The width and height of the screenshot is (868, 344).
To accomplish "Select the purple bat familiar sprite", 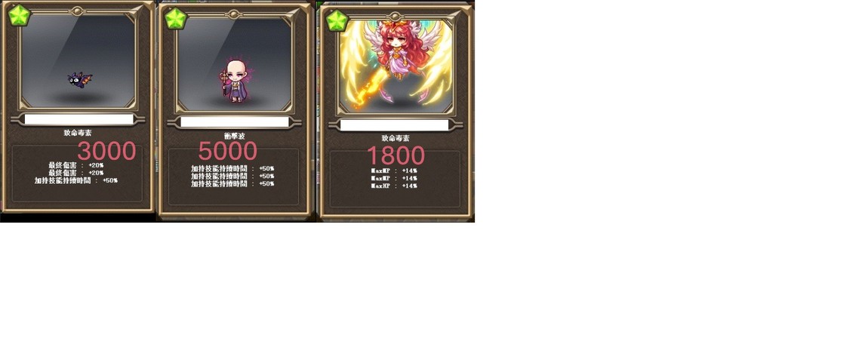I will (80, 80).
